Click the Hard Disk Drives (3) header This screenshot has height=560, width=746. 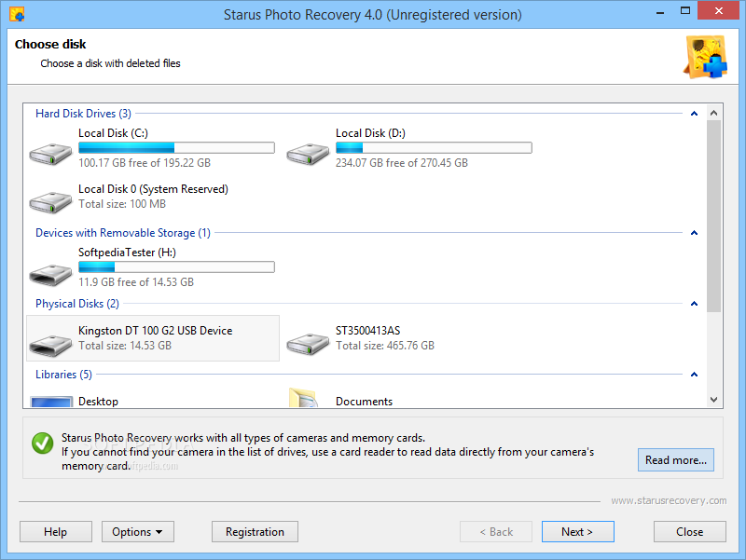click(x=83, y=114)
